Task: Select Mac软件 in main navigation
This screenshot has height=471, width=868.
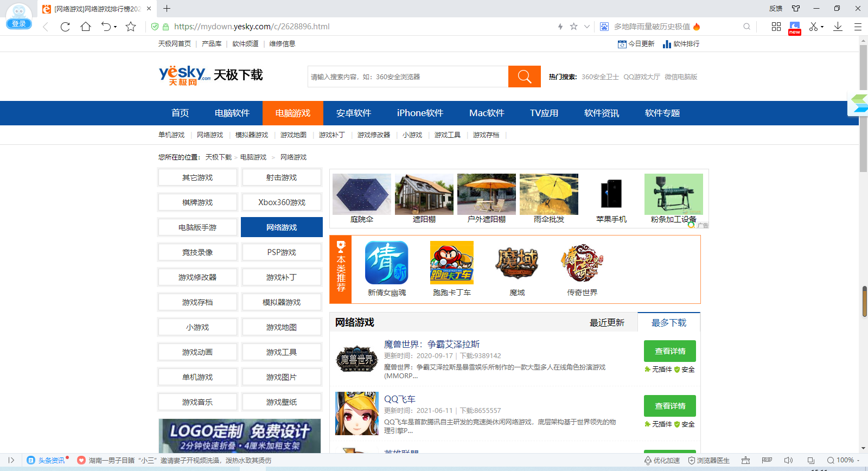Action: tap(487, 113)
